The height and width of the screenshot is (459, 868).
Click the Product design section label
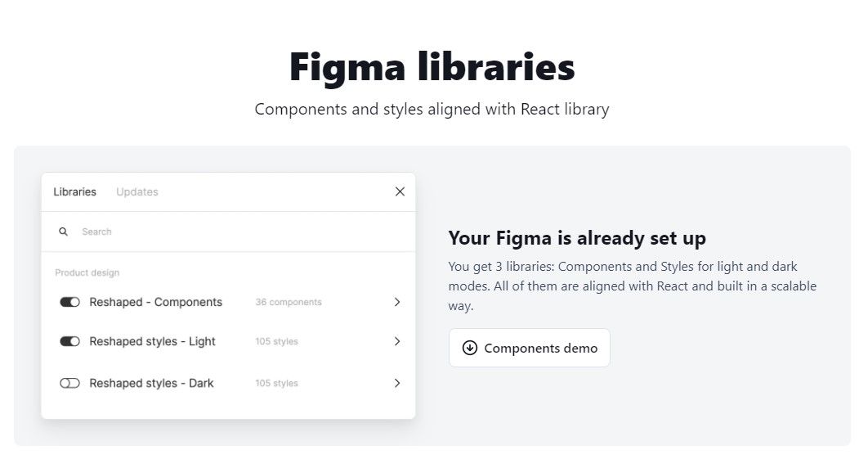click(x=87, y=272)
